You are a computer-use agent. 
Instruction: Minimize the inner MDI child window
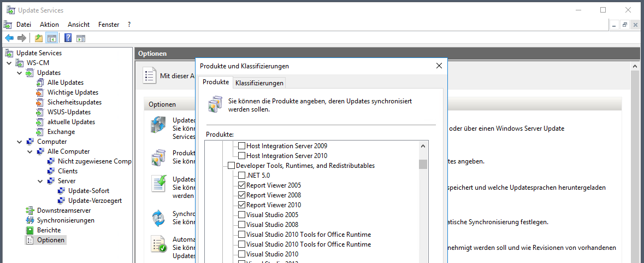click(615, 25)
